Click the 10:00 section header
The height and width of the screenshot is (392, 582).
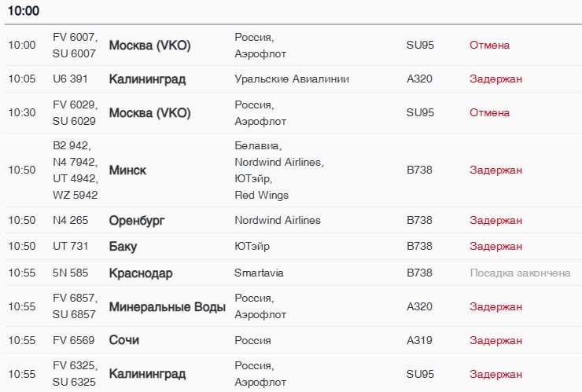pos(24,12)
